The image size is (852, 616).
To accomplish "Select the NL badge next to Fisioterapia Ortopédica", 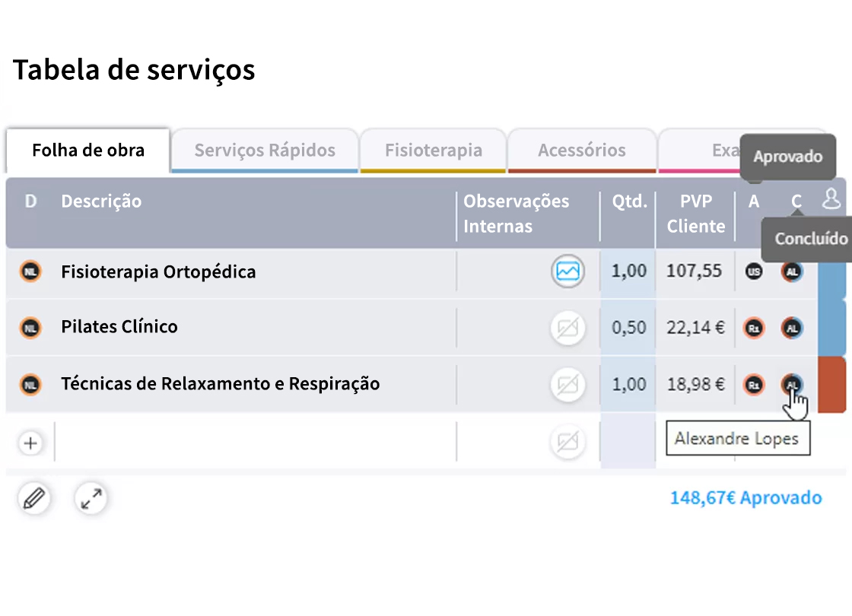I will coord(30,271).
